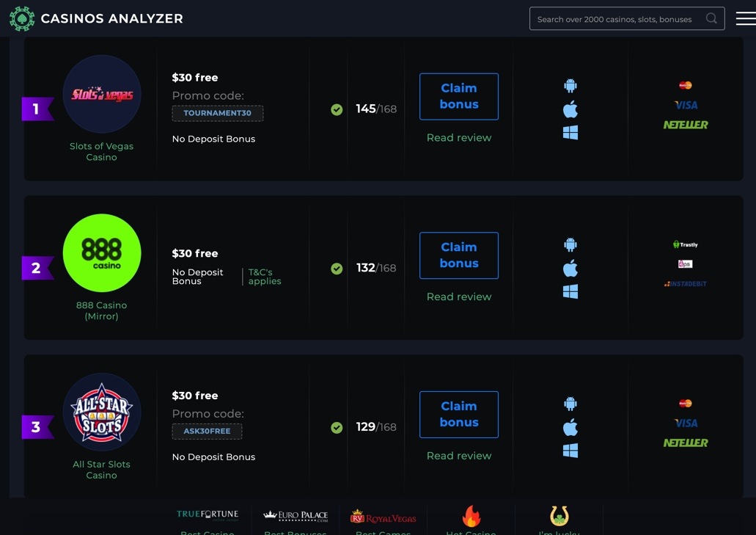Click the All Star Slots logo thumbnail

(102, 412)
